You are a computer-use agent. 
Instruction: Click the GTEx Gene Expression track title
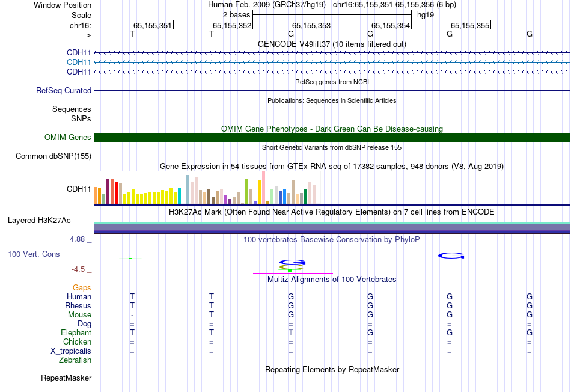click(332, 166)
